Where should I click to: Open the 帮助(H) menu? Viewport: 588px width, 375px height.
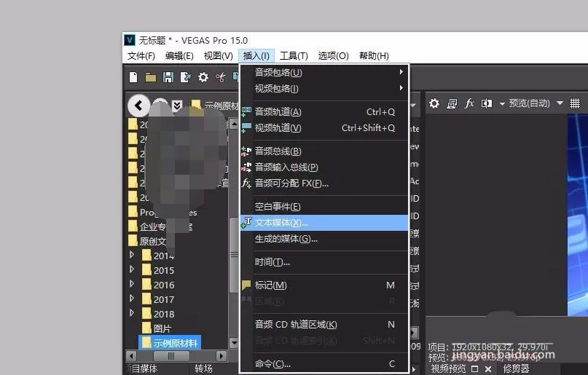[374, 56]
